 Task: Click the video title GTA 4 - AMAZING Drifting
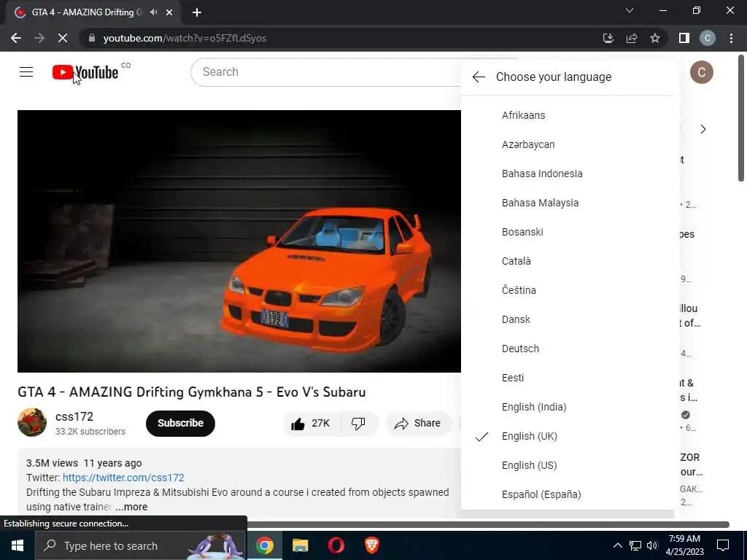click(x=192, y=392)
